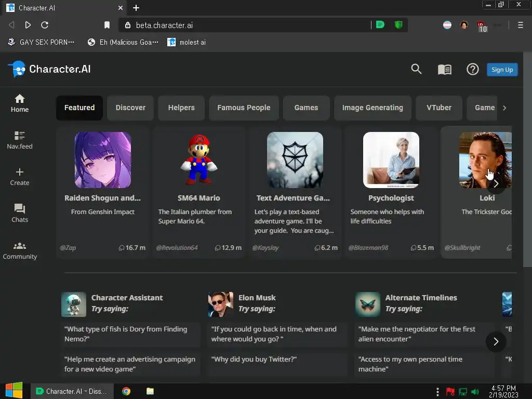Click the round avatar extension icon

464,25
